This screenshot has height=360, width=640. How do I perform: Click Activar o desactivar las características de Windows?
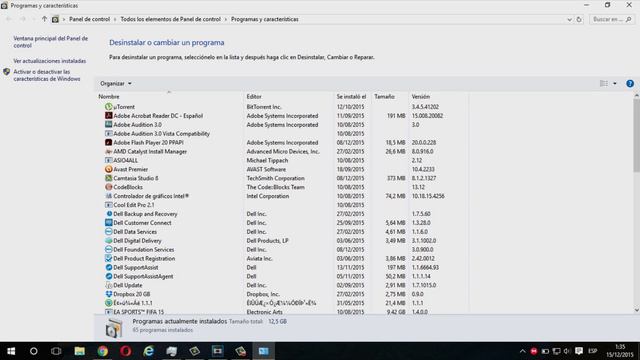click(47, 75)
